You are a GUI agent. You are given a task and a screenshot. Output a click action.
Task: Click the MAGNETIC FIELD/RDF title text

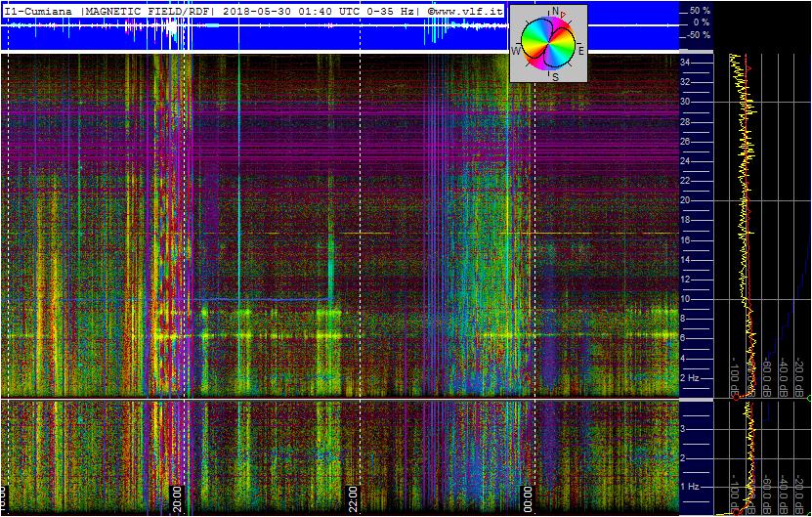coord(146,11)
